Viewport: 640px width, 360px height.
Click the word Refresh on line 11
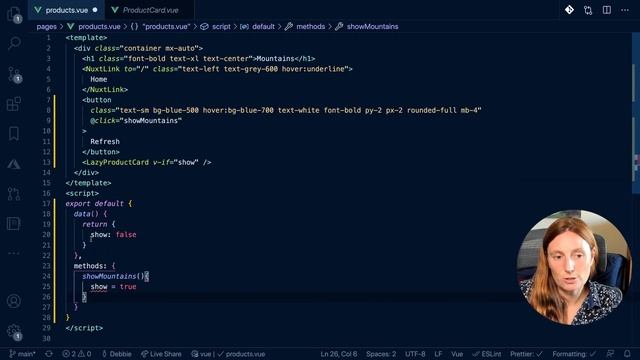tap(105, 141)
